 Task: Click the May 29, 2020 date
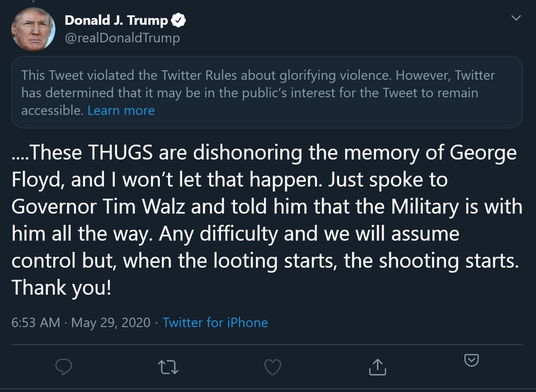(110, 323)
